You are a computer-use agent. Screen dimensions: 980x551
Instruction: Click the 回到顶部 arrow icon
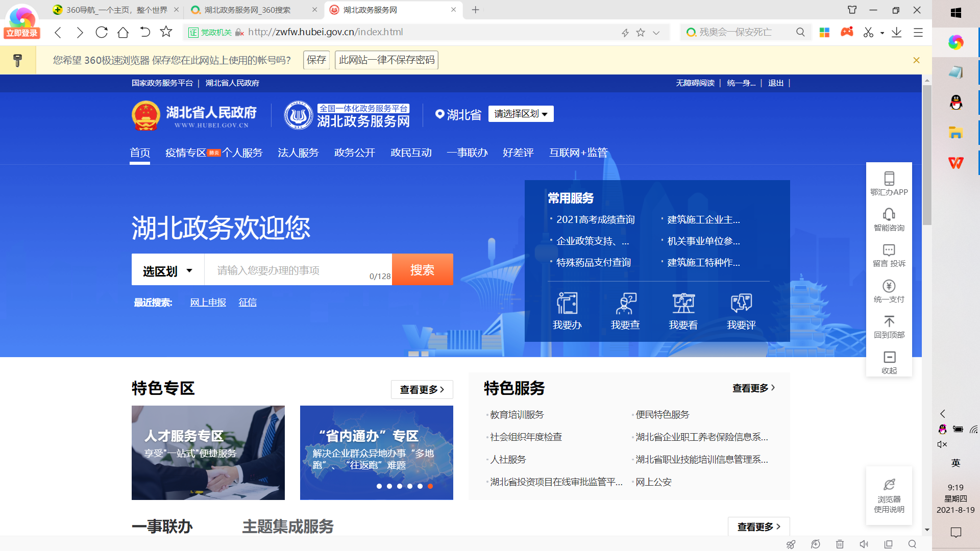click(889, 322)
